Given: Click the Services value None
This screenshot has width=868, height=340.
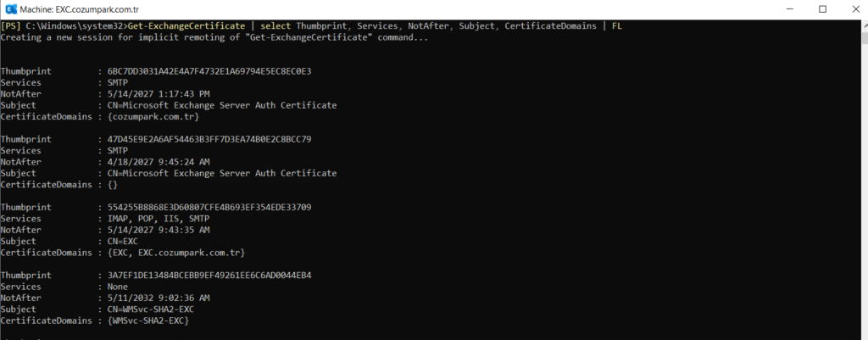Looking at the screenshot, I should (117, 287).
